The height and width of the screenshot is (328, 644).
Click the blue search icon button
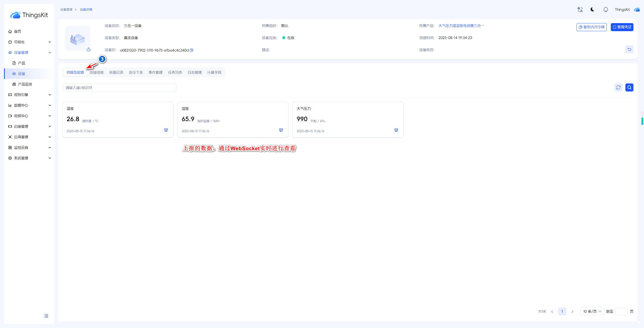point(629,87)
